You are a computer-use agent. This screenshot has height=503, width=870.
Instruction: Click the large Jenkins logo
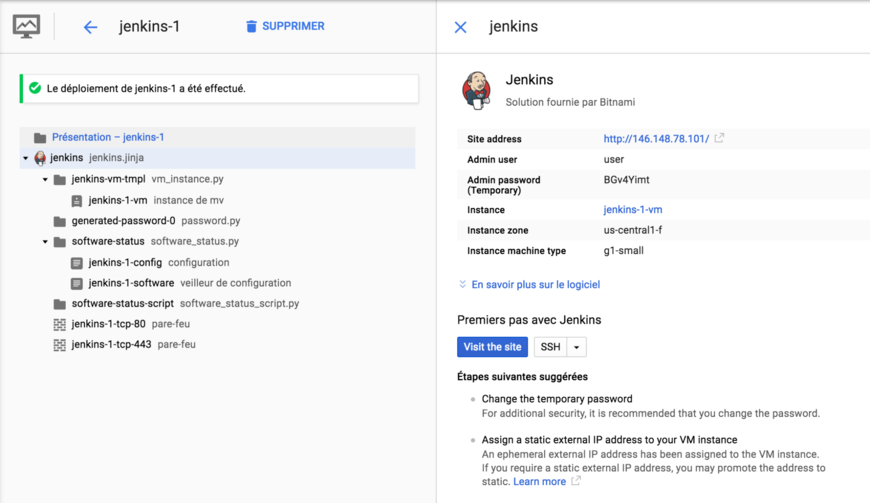pos(477,90)
